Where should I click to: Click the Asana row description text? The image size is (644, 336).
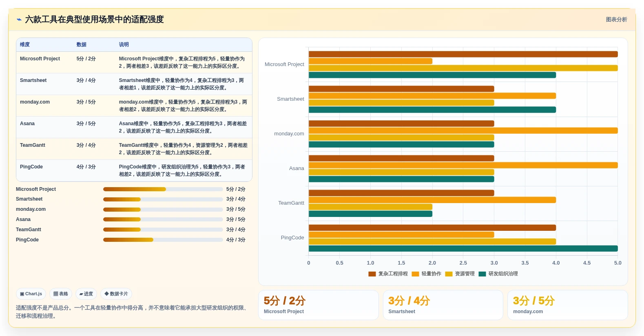tap(183, 127)
